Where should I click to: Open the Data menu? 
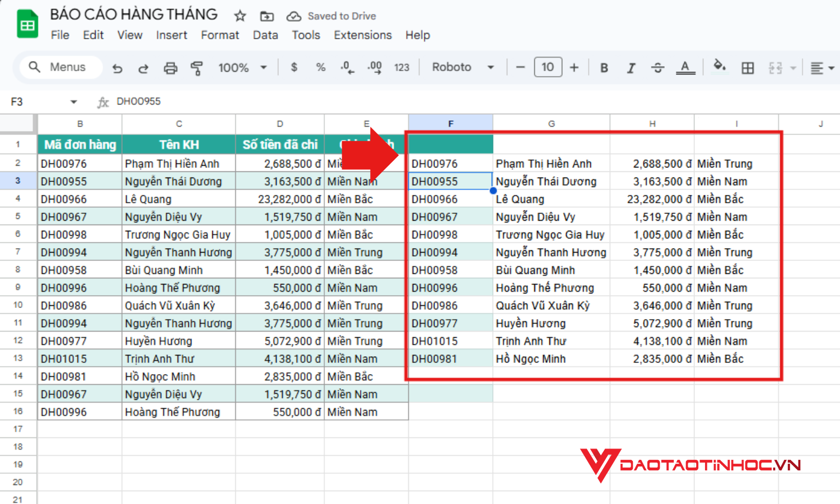tap(265, 35)
